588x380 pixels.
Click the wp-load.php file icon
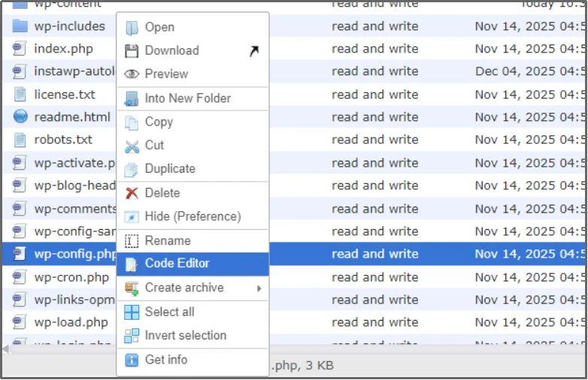20,322
